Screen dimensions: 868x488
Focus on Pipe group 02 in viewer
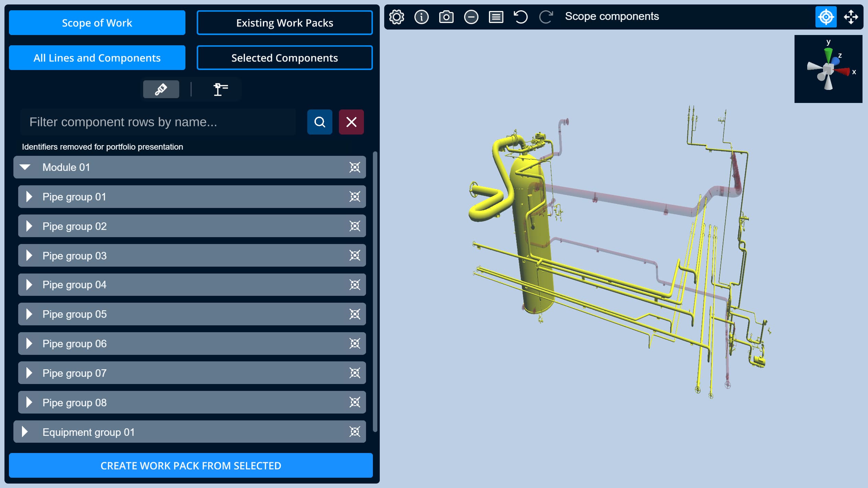point(355,226)
